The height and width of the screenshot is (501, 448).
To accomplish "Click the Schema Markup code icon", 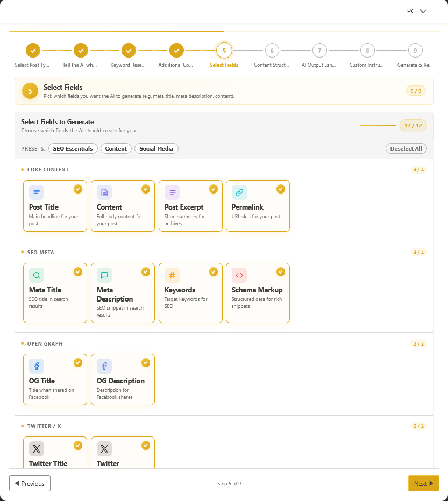I will (x=239, y=275).
